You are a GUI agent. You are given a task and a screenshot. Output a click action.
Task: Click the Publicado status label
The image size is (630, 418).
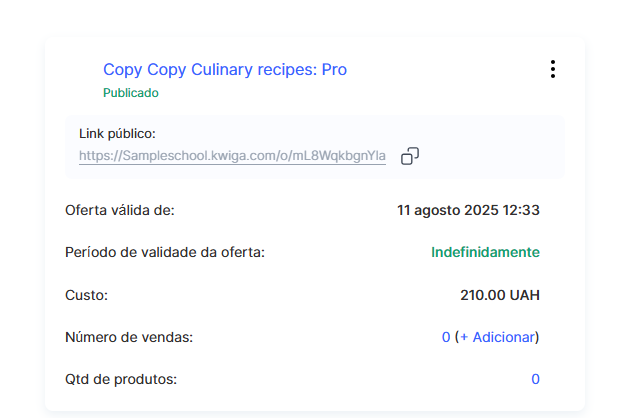click(130, 93)
